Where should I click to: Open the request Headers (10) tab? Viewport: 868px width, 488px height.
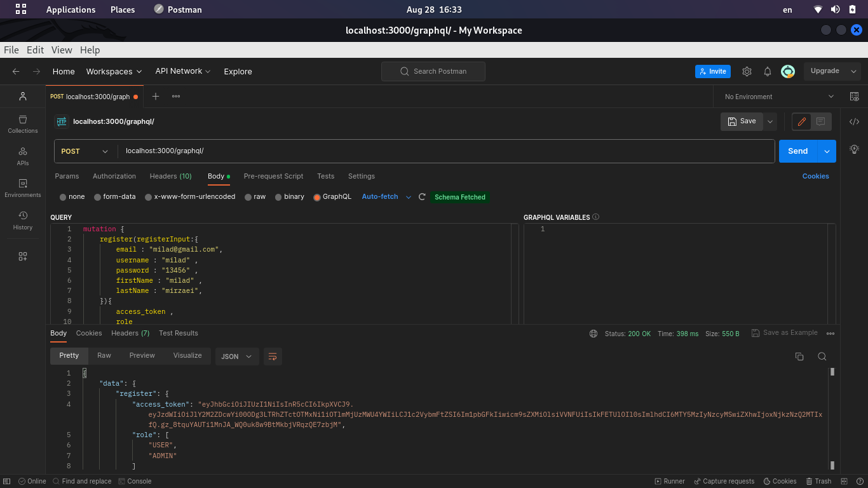(170, 176)
